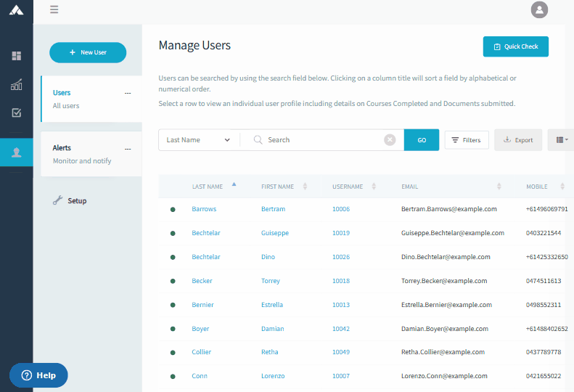Click into the Search input field
This screenshot has width=574, height=392.
point(324,140)
